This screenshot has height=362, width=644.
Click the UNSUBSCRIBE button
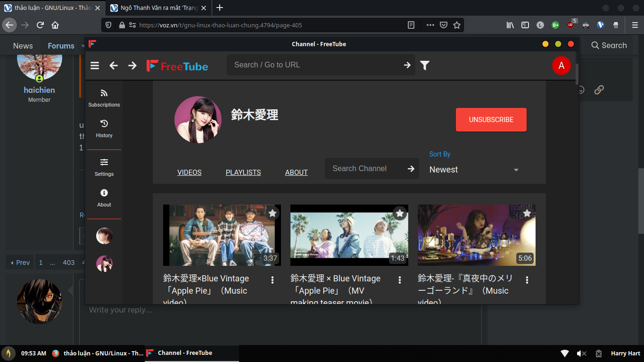491,120
